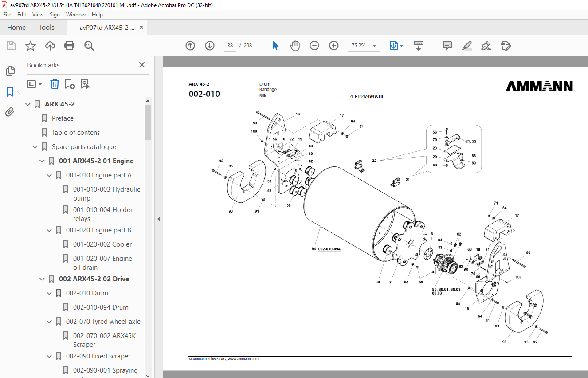This screenshot has width=588, height=378.
Task: Open the File menu
Action: pyautogui.click(x=7, y=15)
